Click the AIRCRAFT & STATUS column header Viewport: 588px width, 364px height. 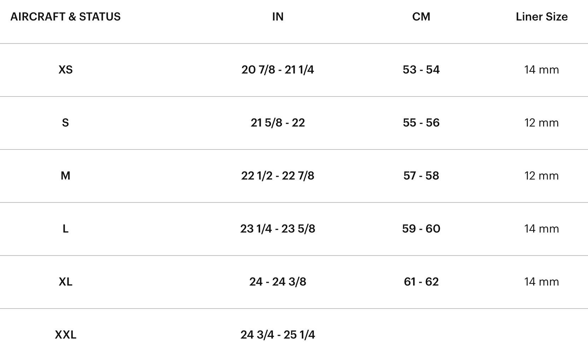(65, 17)
